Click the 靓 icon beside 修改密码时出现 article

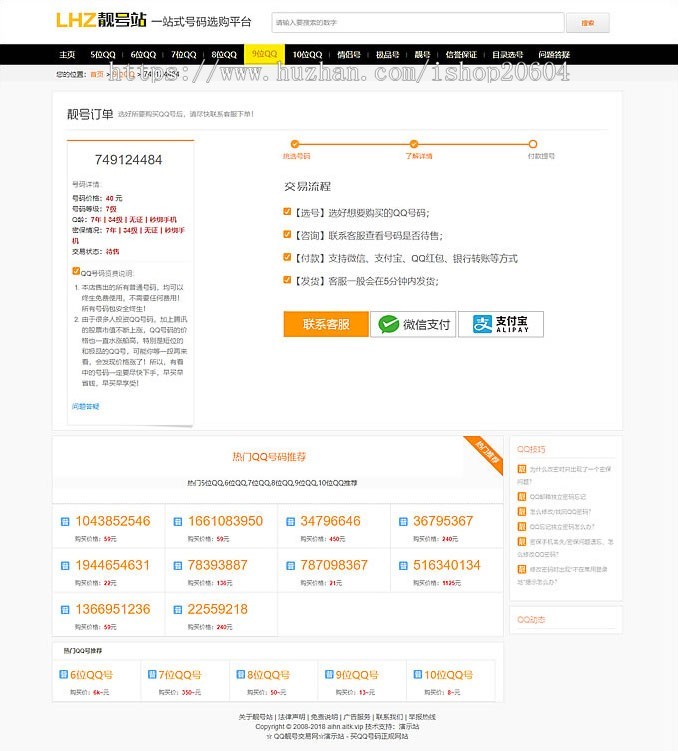(x=522, y=569)
